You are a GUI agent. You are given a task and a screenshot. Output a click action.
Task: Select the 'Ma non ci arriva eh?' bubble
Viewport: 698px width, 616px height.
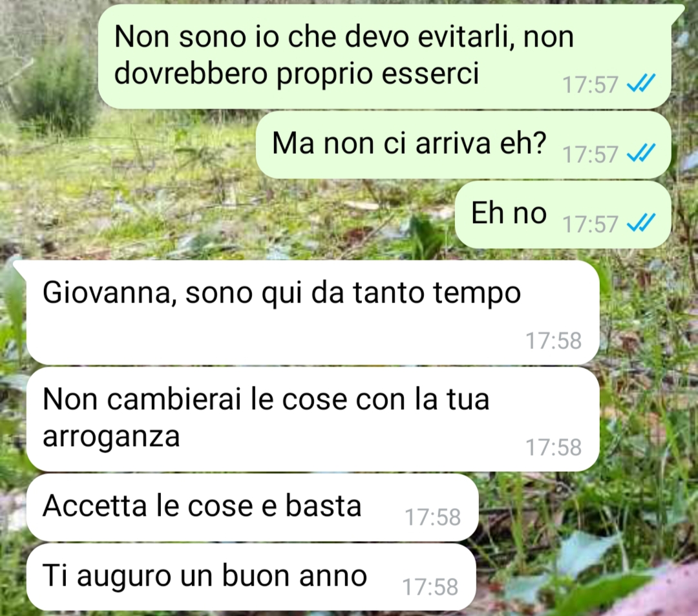[463, 145]
